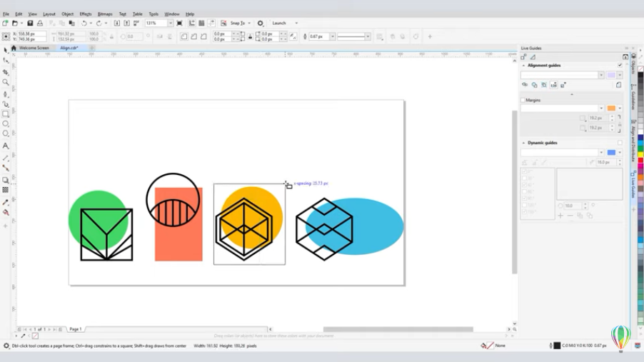This screenshot has height=362, width=644.
Task: Select the Polygon tool
Action: pyautogui.click(x=5, y=134)
